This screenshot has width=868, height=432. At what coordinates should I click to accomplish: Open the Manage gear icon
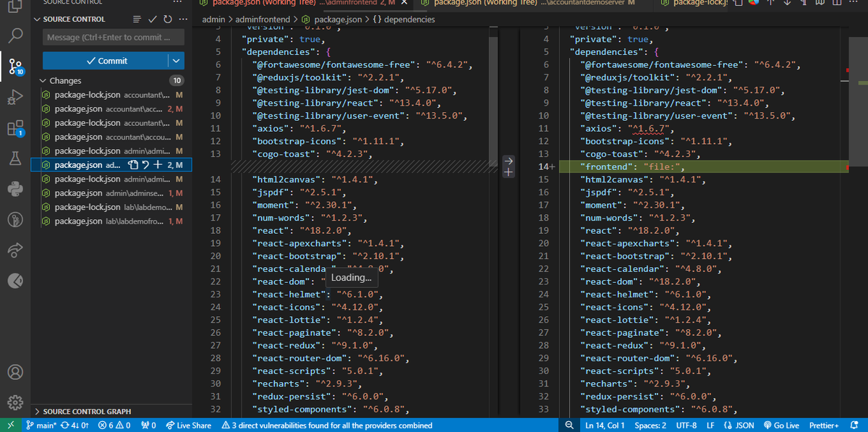pos(17,402)
